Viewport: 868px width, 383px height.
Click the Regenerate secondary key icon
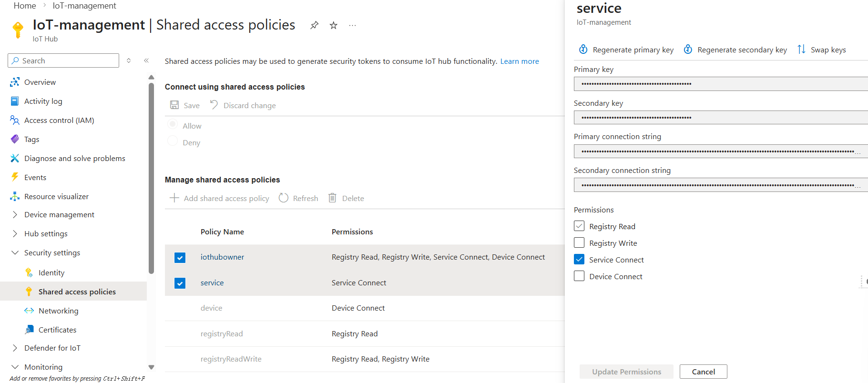(688, 50)
